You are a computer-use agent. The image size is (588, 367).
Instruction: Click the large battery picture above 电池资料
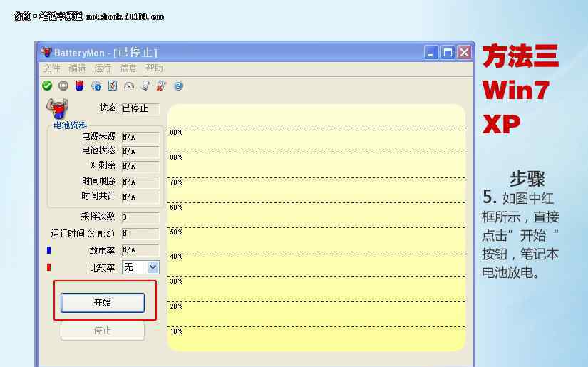click(x=58, y=108)
